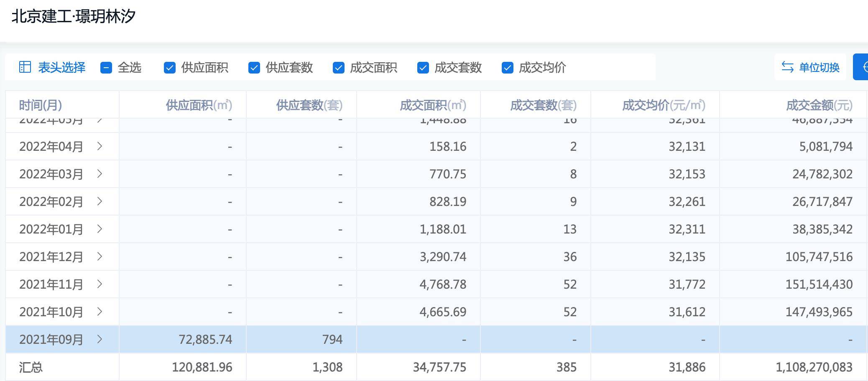Click the 单位切换 button

pos(810,67)
